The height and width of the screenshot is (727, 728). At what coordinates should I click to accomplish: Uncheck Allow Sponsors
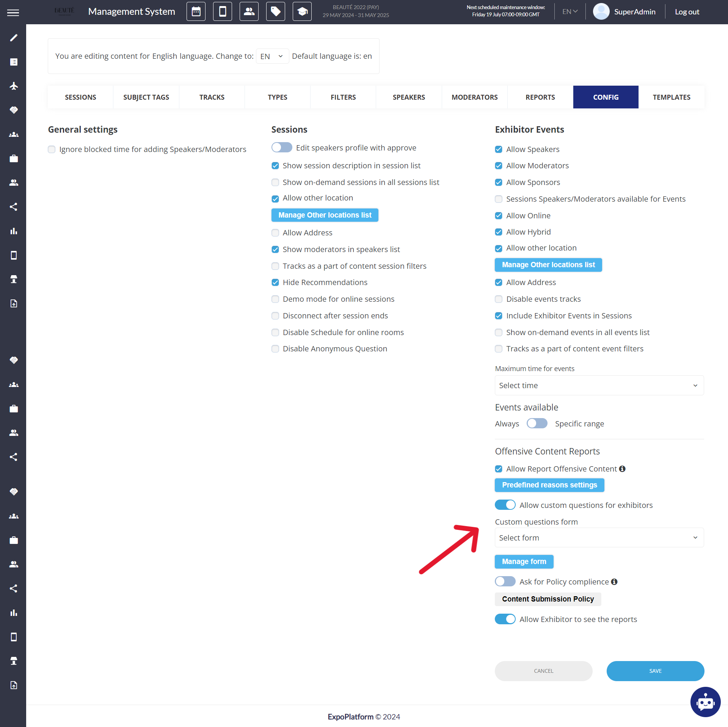point(499,182)
